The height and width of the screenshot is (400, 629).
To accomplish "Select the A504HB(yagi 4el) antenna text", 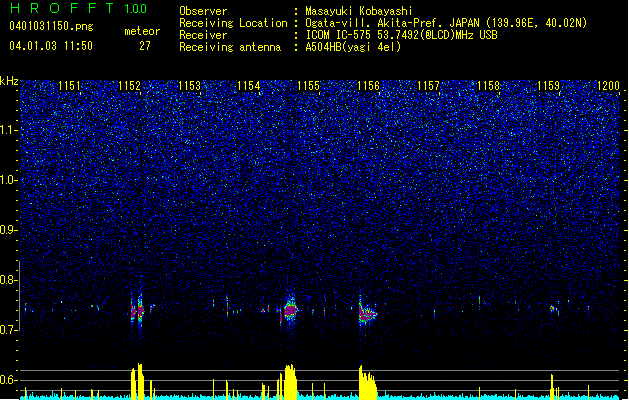I will pos(353,47).
